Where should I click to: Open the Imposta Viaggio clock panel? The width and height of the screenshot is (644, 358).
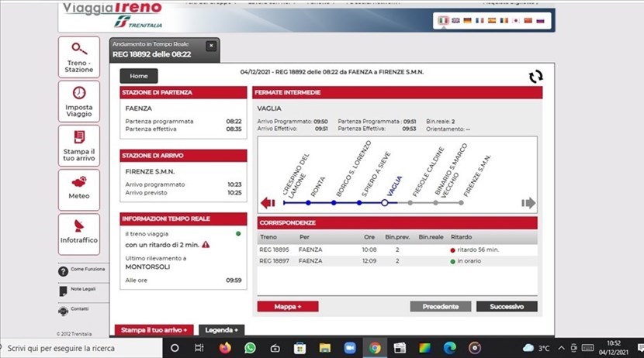pos(79,102)
